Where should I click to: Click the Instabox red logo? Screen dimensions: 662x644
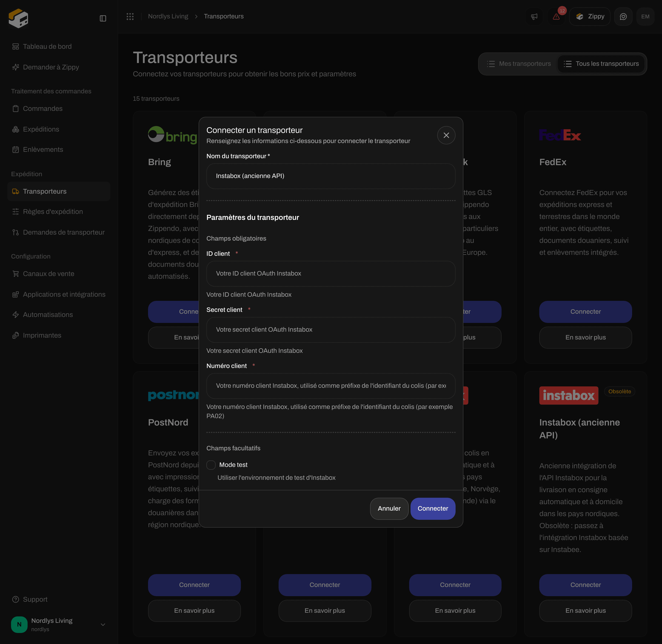pyautogui.click(x=569, y=395)
